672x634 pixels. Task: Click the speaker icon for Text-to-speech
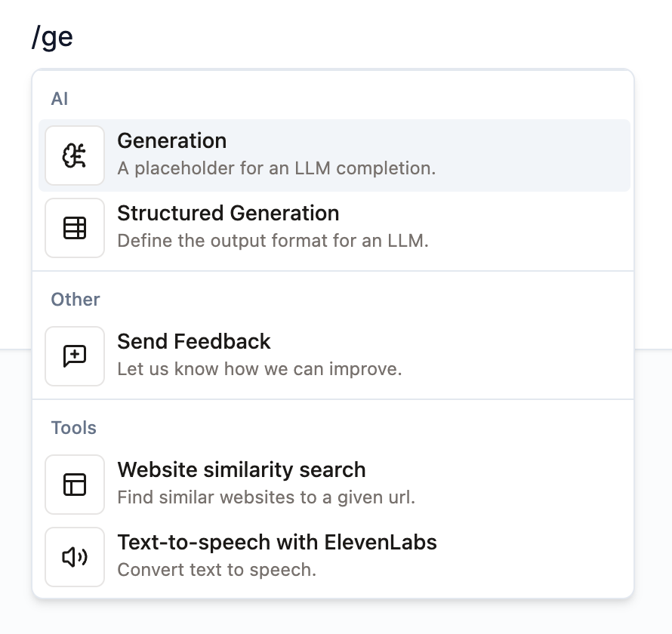[x=75, y=557]
